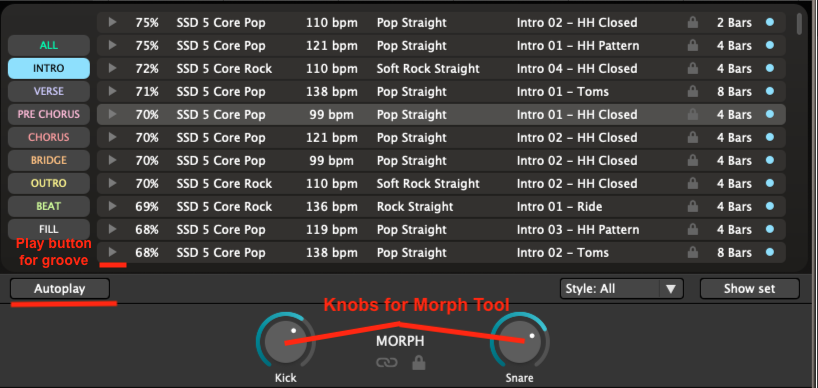Viewport: 818px width, 388px height.
Task: Click the '2 Bars' length value
Action: (734, 23)
